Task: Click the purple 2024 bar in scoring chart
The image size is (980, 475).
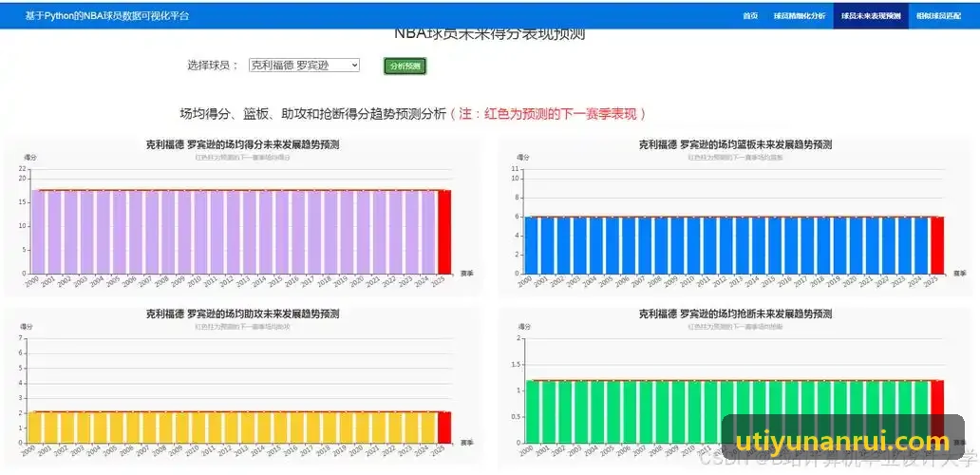Action: pyautogui.click(x=427, y=232)
